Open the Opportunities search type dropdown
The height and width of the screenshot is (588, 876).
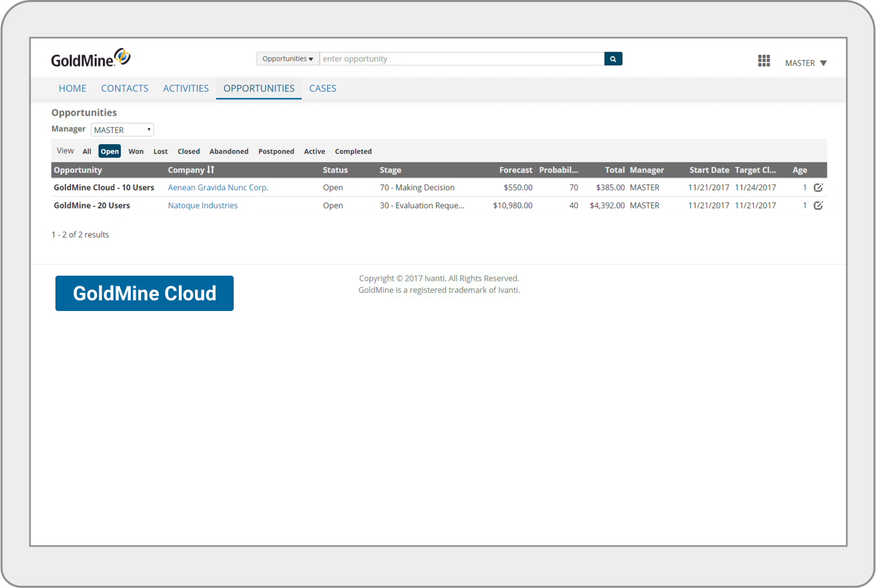pos(288,59)
